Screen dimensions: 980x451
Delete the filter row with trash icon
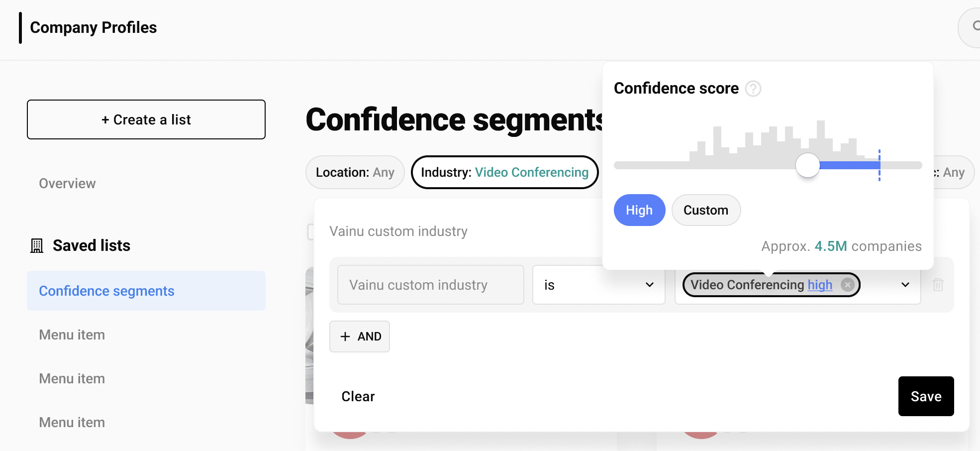point(938,285)
